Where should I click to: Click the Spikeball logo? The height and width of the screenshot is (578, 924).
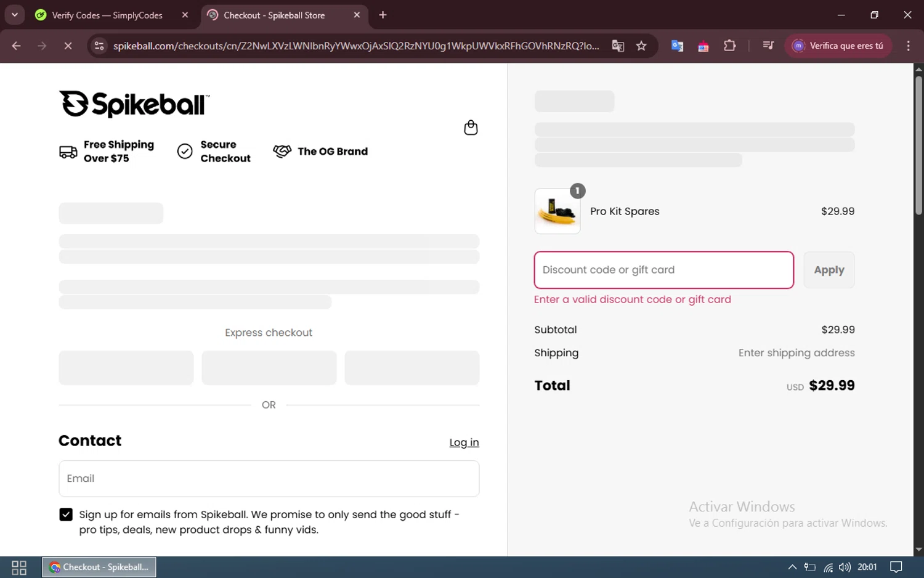[134, 104]
